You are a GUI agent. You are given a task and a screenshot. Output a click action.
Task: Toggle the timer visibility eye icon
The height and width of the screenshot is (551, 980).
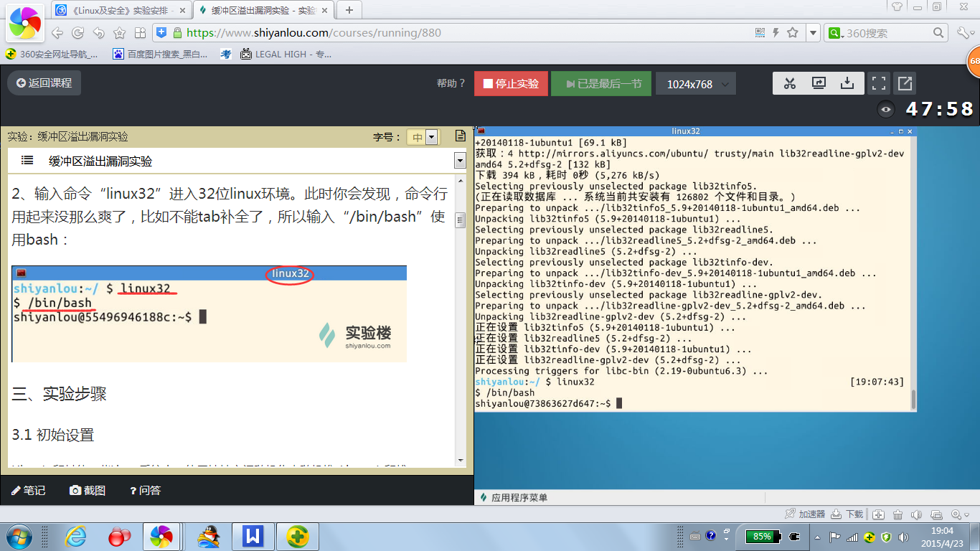(x=887, y=110)
